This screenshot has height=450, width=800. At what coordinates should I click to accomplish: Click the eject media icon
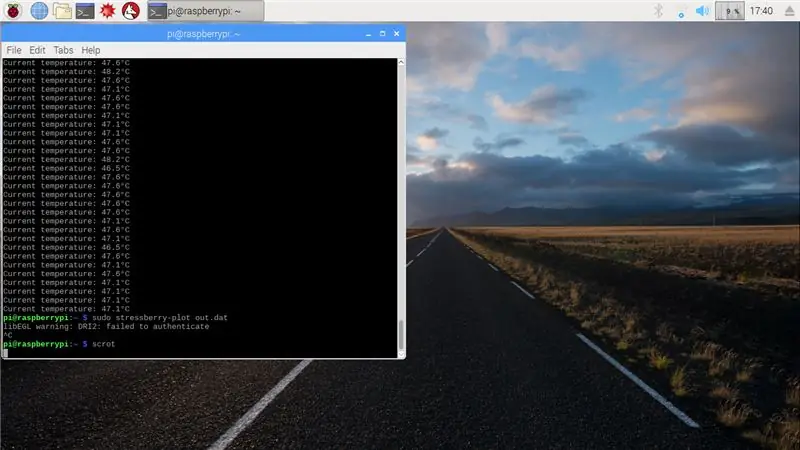789,11
